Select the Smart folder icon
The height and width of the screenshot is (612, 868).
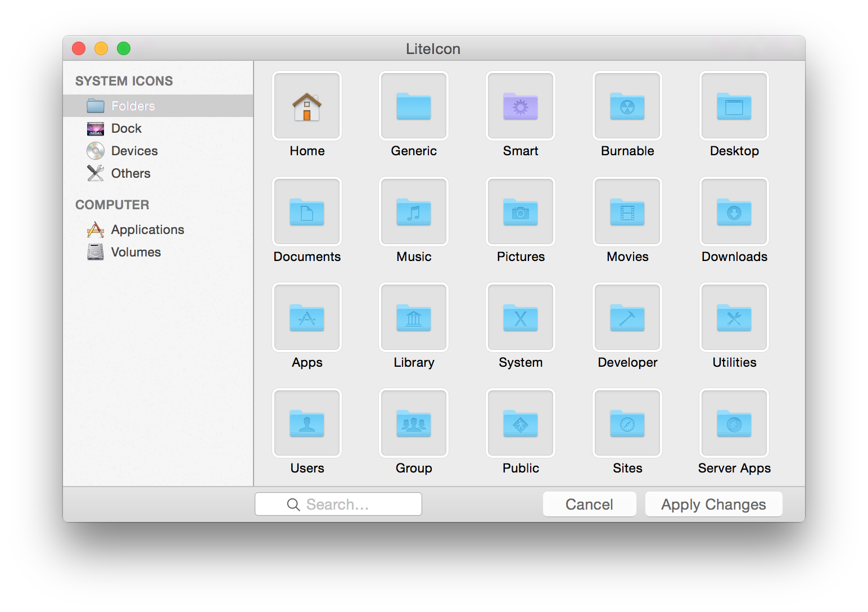(x=521, y=106)
